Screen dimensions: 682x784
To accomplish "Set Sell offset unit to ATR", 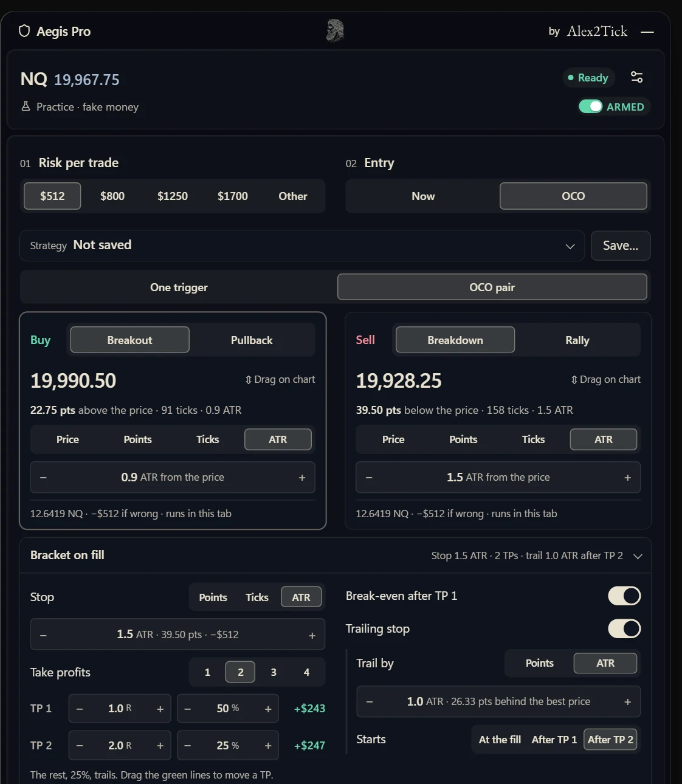I will click(604, 439).
